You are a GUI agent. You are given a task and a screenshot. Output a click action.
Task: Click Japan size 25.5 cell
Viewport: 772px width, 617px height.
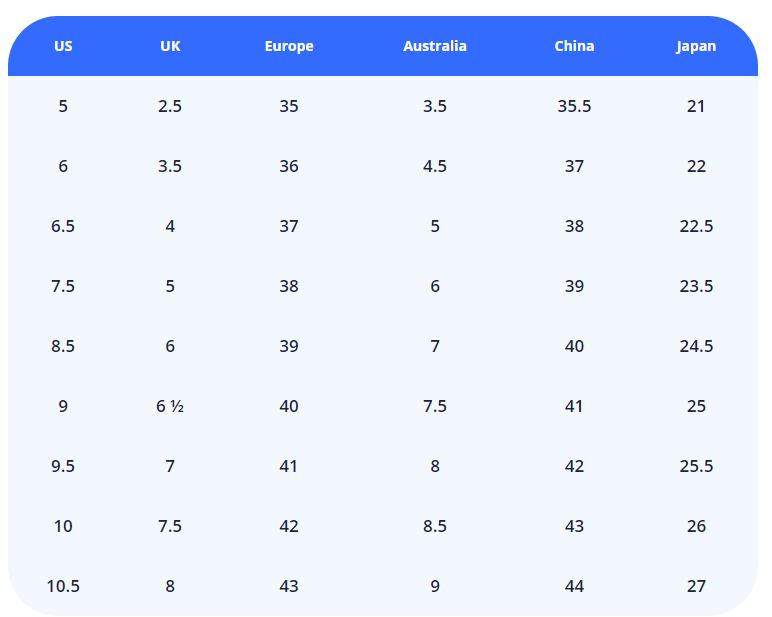coord(696,466)
